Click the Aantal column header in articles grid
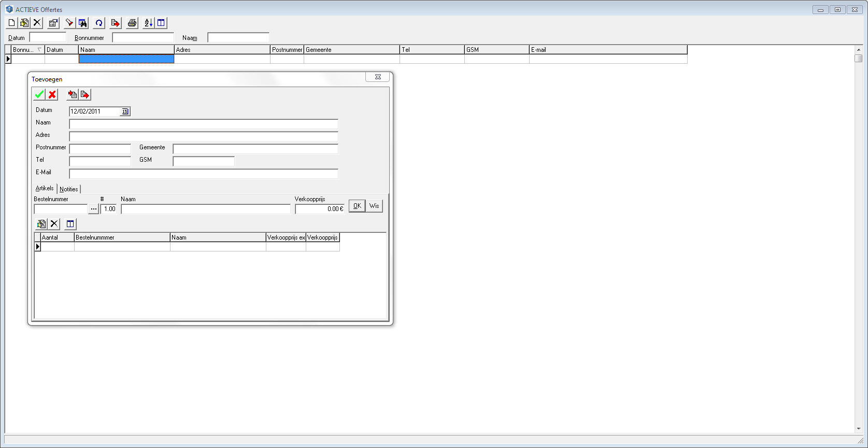Screen dimensions: 868x448 [58, 237]
